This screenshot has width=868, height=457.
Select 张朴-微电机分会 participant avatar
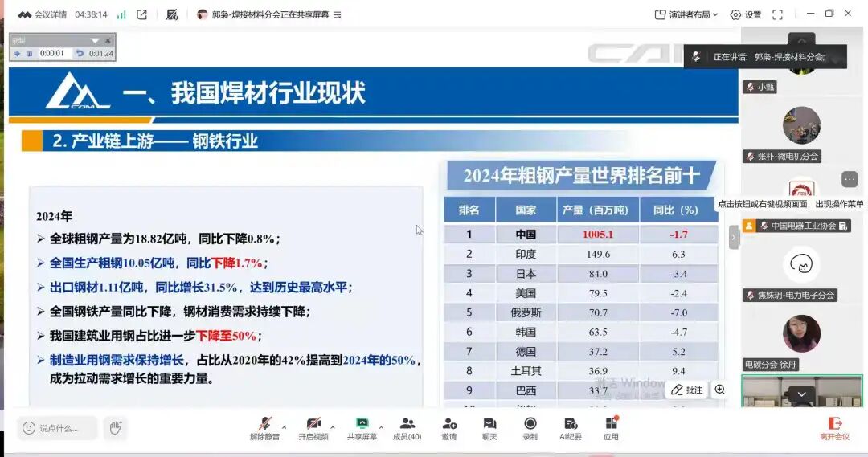(x=801, y=125)
